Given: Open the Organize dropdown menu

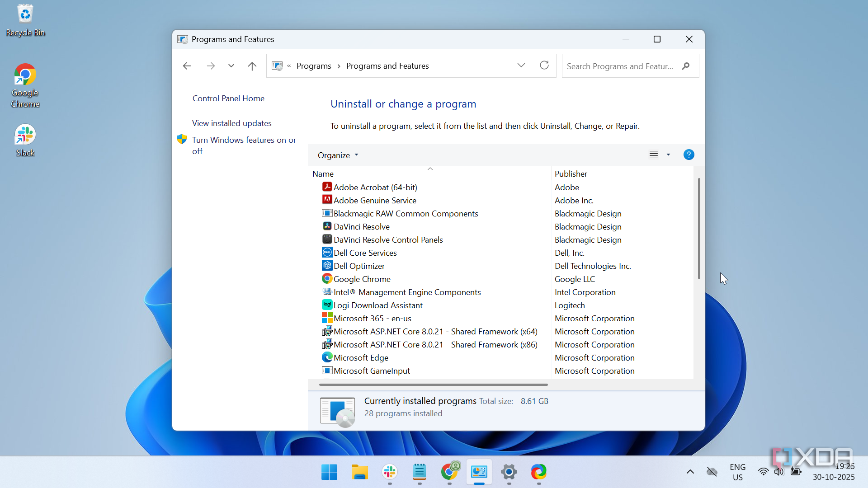Looking at the screenshot, I should pyautogui.click(x=338, y=155).
